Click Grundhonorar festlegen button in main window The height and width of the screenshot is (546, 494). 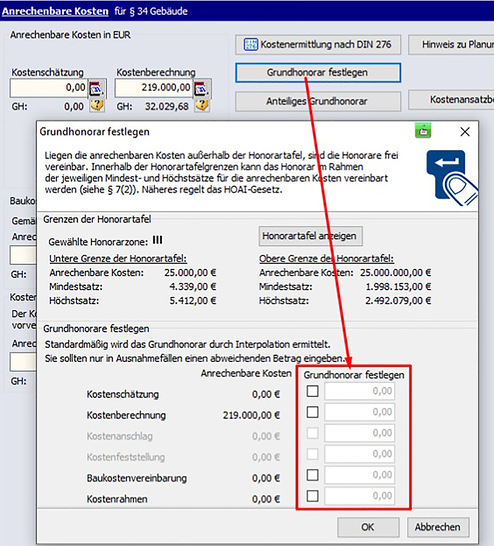tap(318, 73)
